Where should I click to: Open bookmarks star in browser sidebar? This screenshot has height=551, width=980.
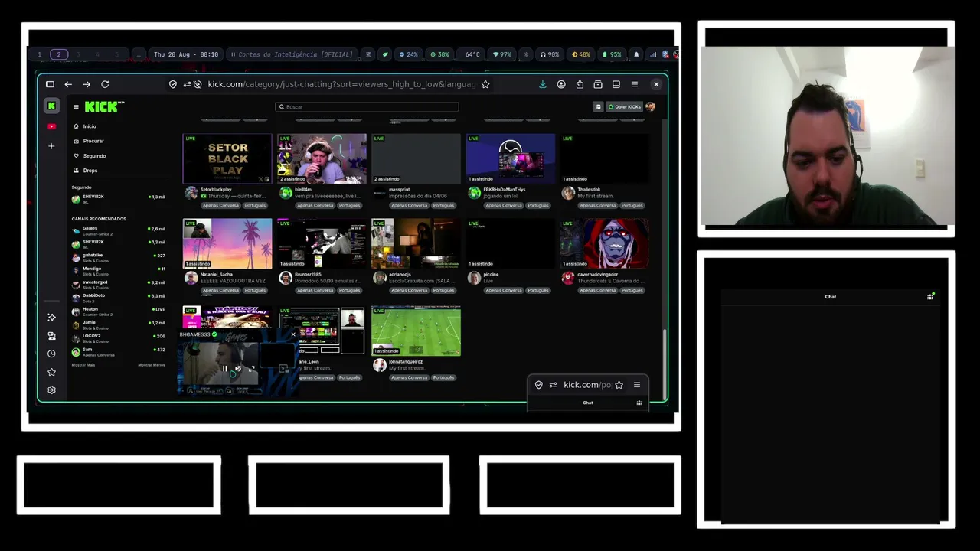[51, 372]
